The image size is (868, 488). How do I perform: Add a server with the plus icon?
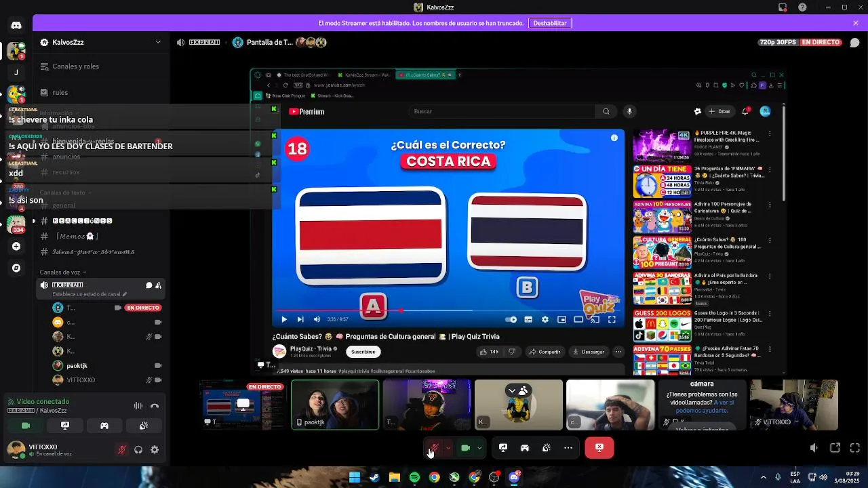coord(16,247)
